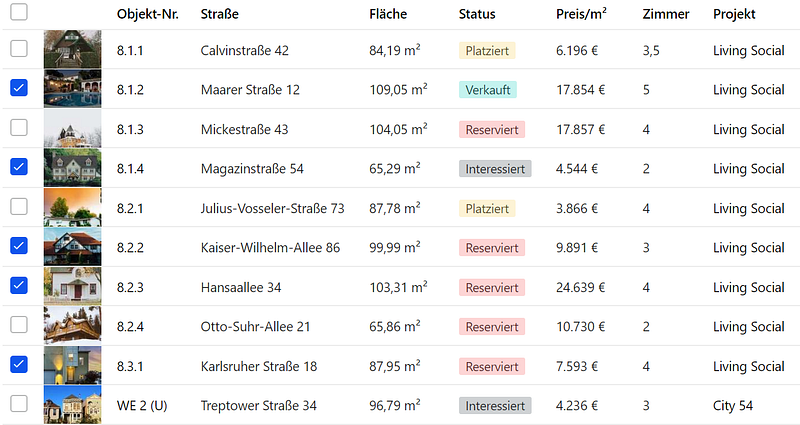Deselect the Hansaallee 34 checkbox
Image resolution: width=800 pixels, height=425 pixels.
[x=19, y=285]
